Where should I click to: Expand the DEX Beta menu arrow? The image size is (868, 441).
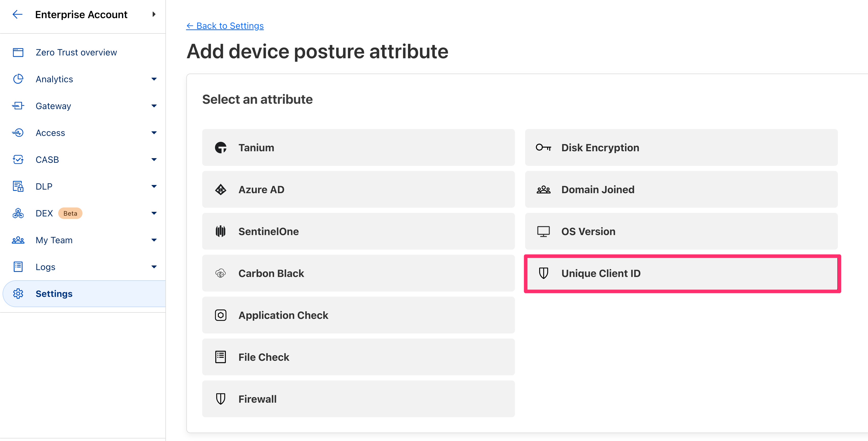[154, 213]
